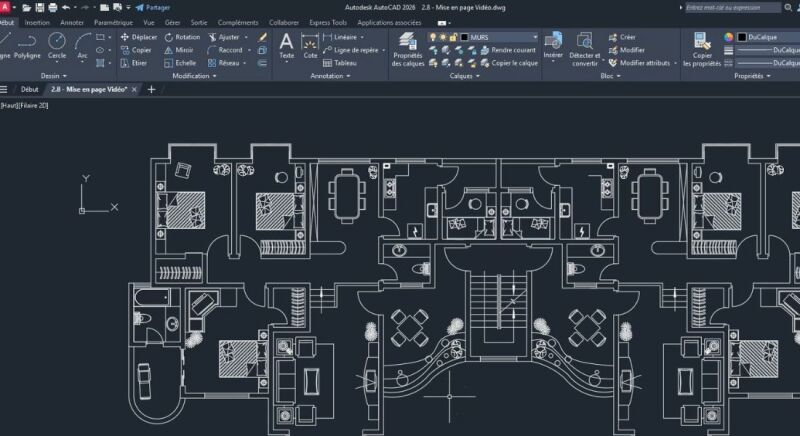Click the object color wheel icon

[x=728, y=37]
